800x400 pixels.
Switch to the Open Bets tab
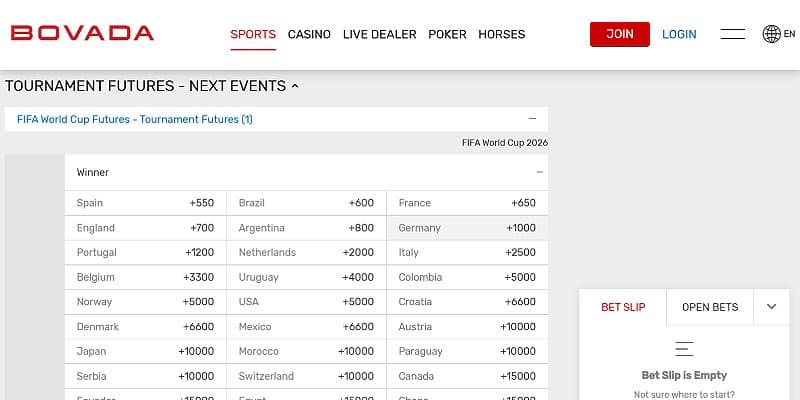coord(710,307)
